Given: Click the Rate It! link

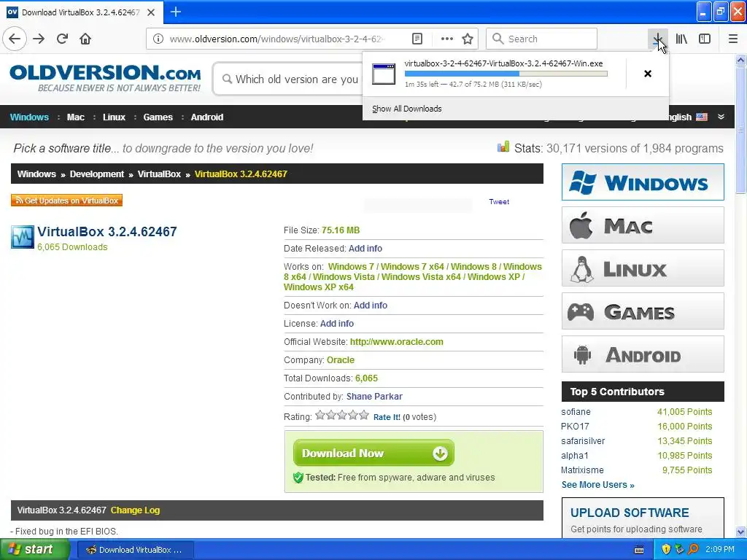Looking at the screenshot, I should 387,416.
